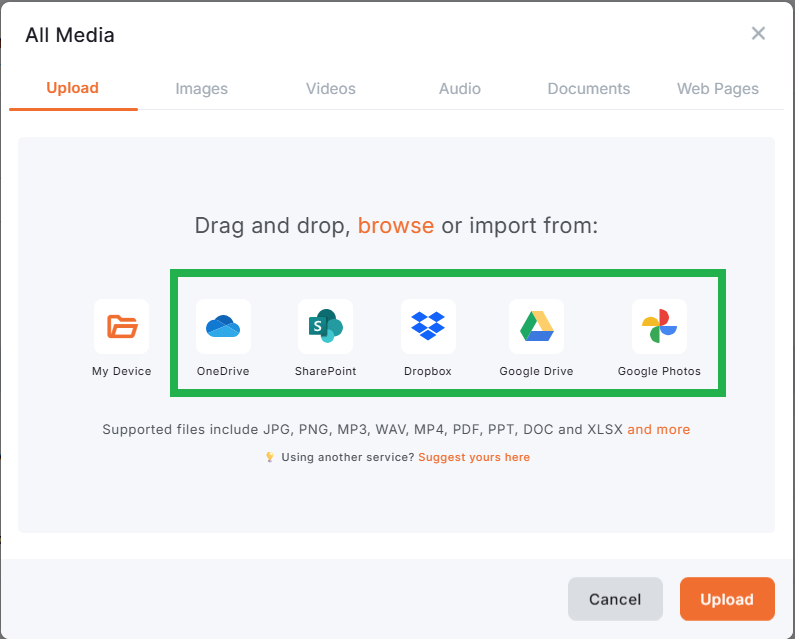Open the 'and more' supported files link
This screenshot has width=795, height=639.
[x=658, y=429]
